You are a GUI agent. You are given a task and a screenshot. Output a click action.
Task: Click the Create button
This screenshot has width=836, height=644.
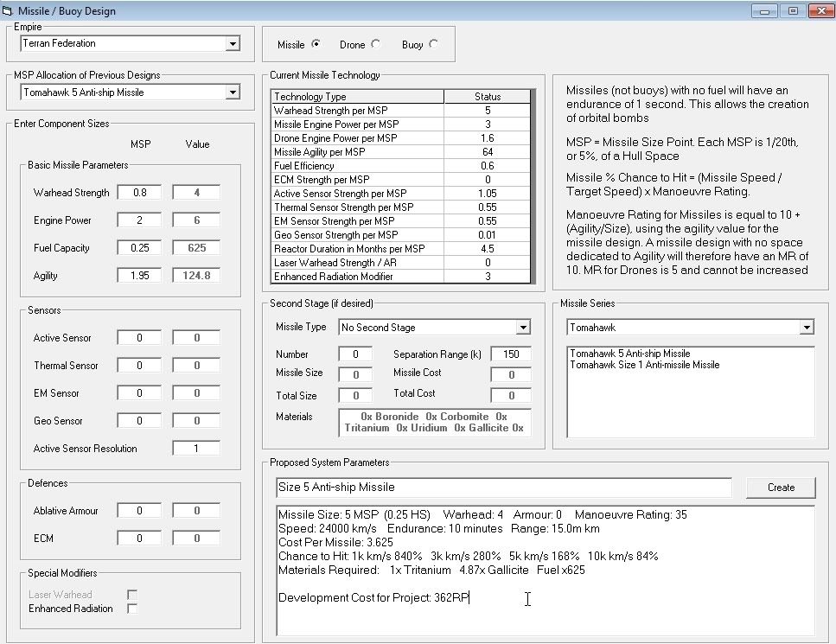tap(781, 488)
